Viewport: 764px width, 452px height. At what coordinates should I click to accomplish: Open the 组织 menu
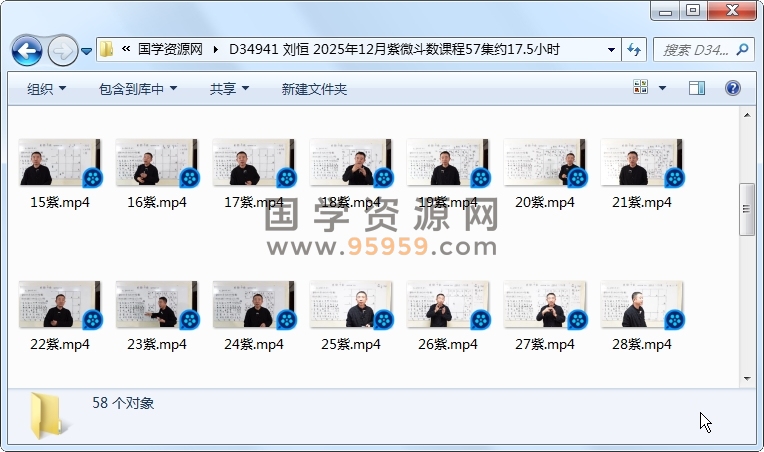pyautogui.click(x=46, y=89)
